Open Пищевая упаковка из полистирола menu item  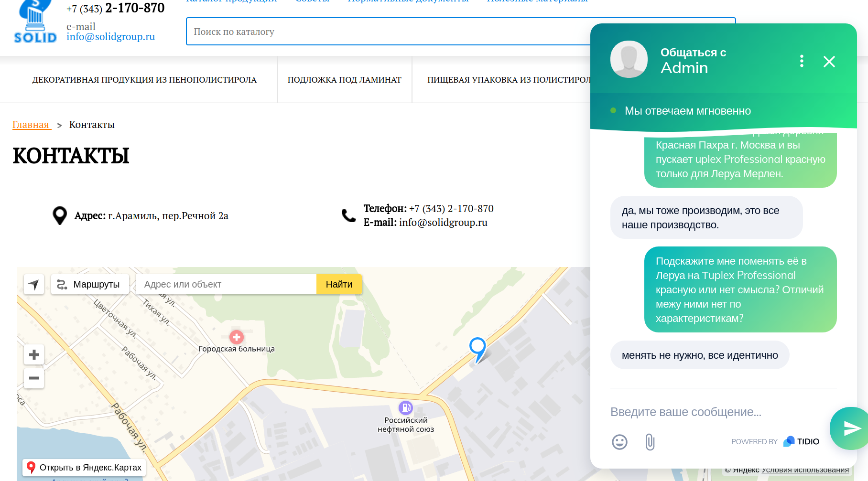tap(509, 80)
